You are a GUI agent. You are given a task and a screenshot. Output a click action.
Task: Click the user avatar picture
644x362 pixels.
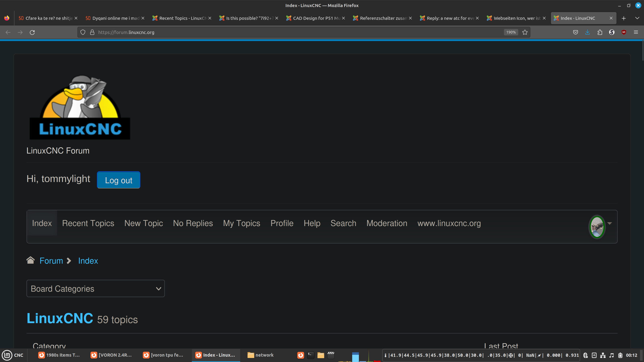tap(597, 227)
